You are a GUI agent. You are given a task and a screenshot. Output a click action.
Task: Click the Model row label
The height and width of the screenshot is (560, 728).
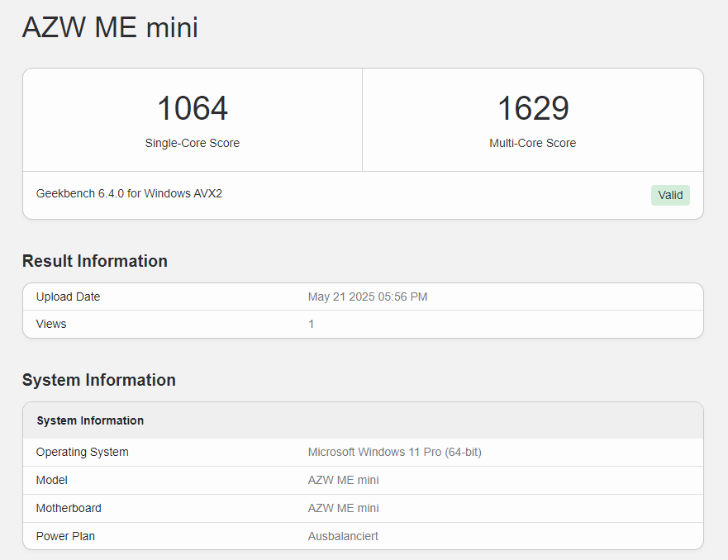click(x=51, y=480)
